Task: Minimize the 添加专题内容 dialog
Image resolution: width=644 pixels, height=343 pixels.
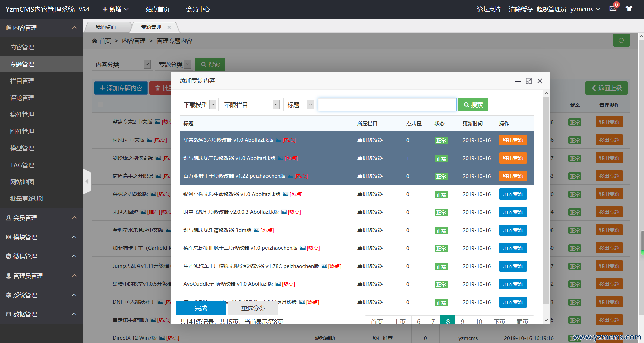Action: 518,81
